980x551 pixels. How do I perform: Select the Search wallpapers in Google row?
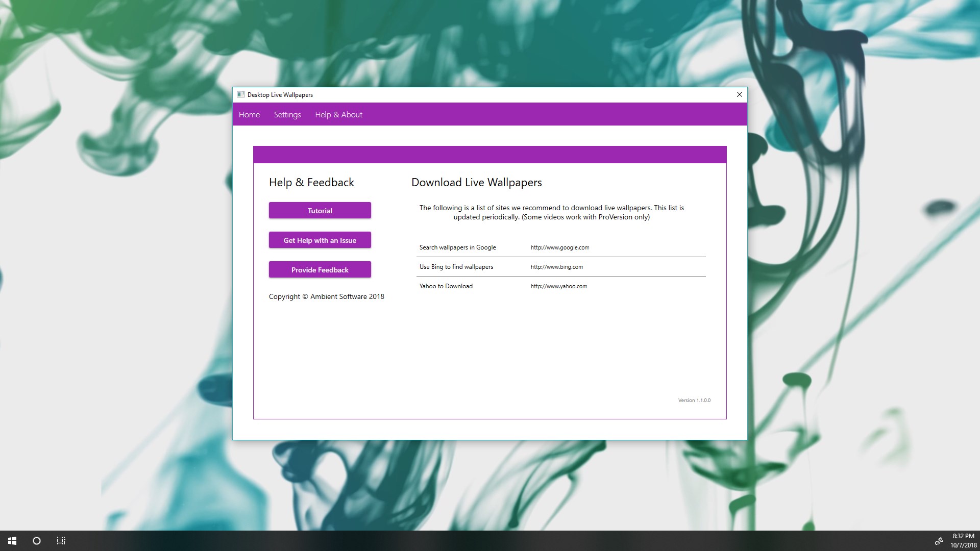[x=457, y=247]
